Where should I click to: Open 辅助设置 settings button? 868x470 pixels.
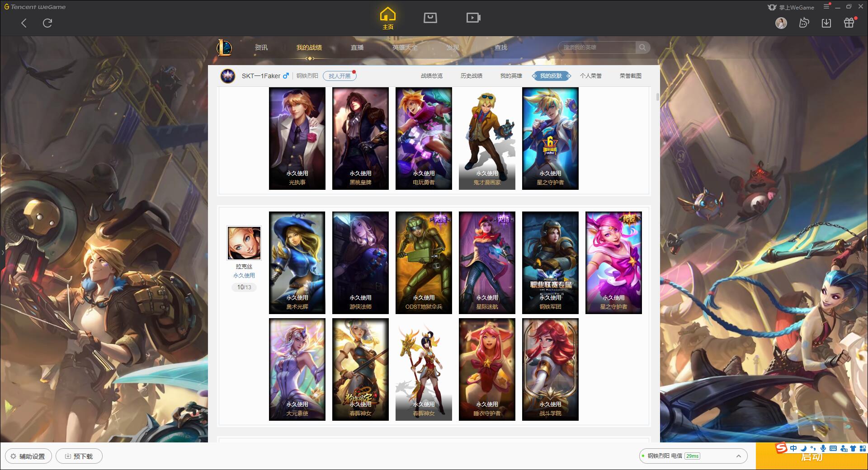[28, 456]
